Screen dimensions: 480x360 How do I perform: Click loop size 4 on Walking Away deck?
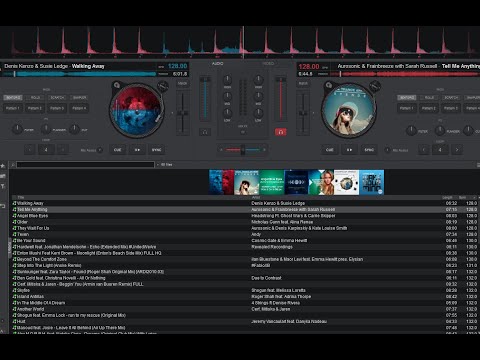click(x=46, y=150)
